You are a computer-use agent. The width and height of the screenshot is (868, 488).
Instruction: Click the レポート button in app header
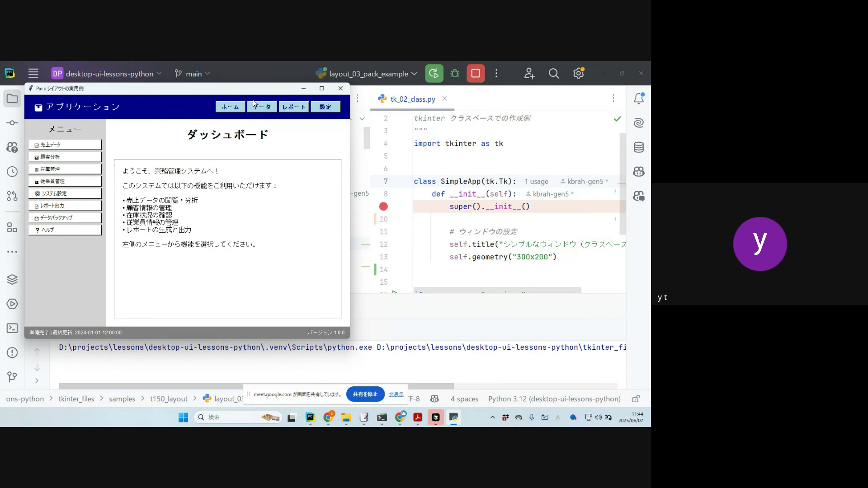coord(293,107)
